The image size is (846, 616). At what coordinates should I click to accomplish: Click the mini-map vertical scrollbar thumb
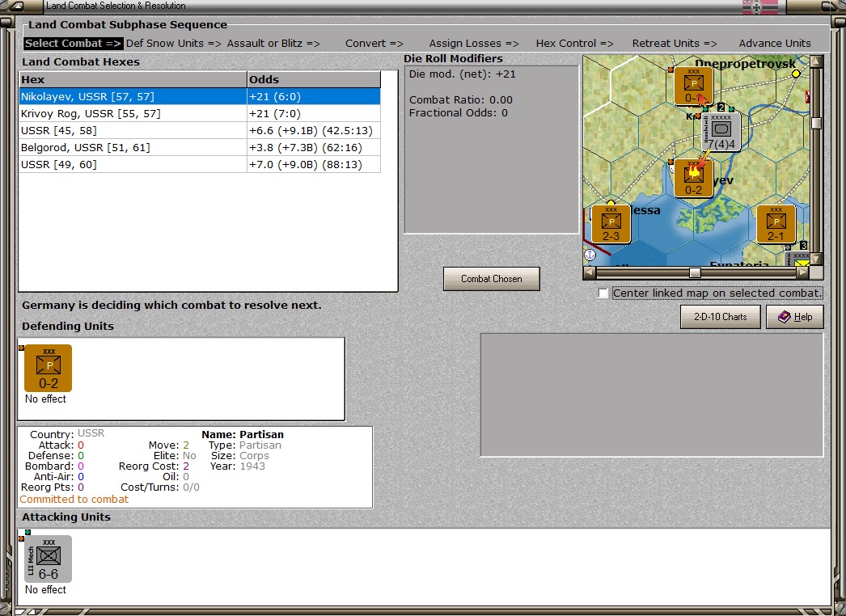pyautogui.click(x=816, y=124)
